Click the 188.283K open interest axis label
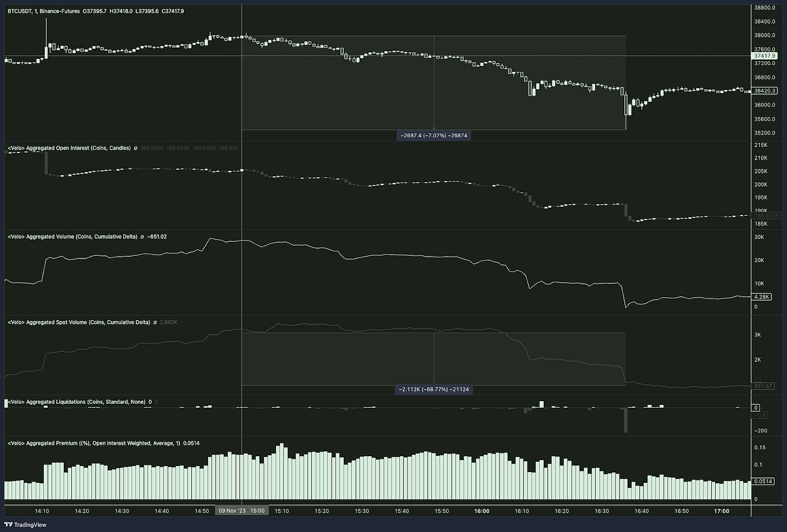This screenshot has width=787, height=532. coord(766,216)
